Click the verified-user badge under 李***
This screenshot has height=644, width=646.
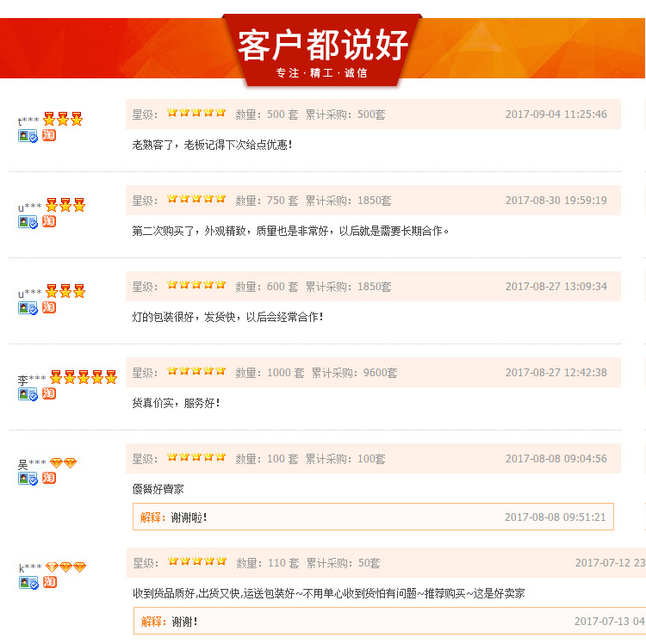tap(28, 394)
